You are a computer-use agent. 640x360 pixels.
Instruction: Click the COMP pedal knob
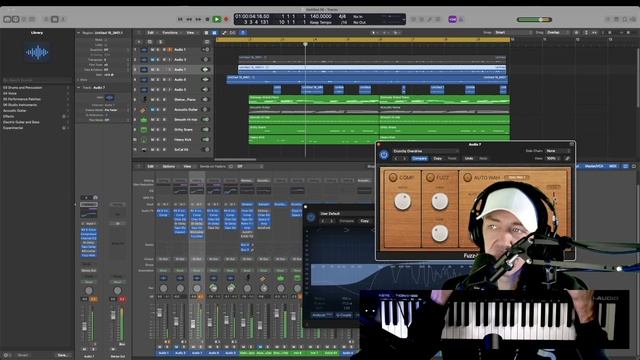(402, 202)
